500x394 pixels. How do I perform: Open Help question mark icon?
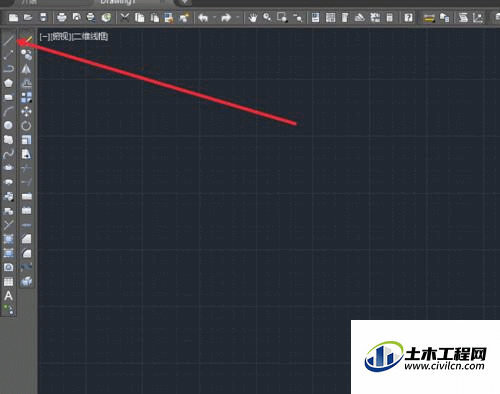point(408,17)
